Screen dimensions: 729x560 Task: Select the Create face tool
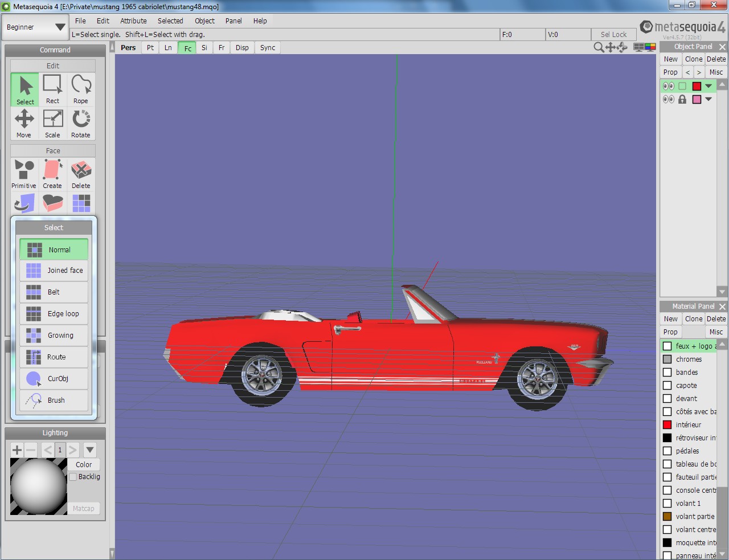[52, 174]
